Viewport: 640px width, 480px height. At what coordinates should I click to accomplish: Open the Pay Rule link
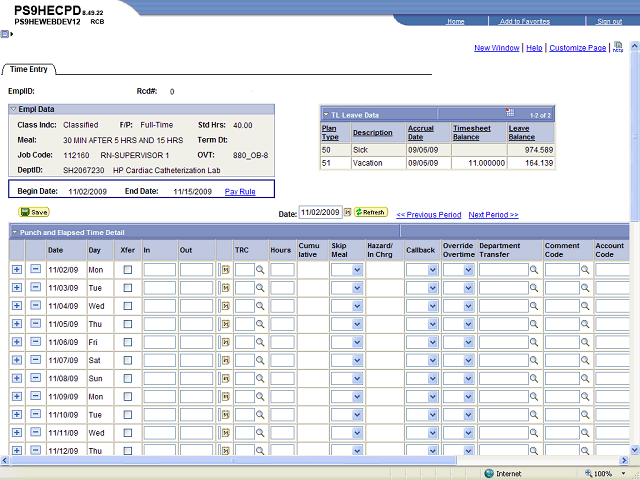tap(240, 191)
